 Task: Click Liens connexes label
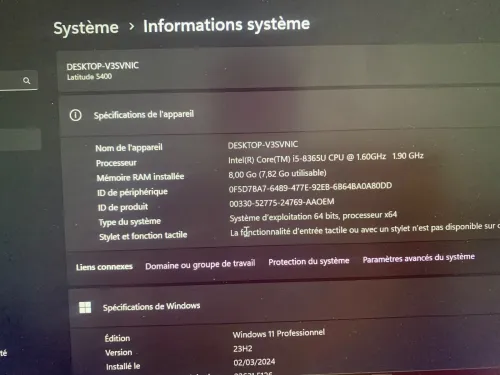point(104,267)
